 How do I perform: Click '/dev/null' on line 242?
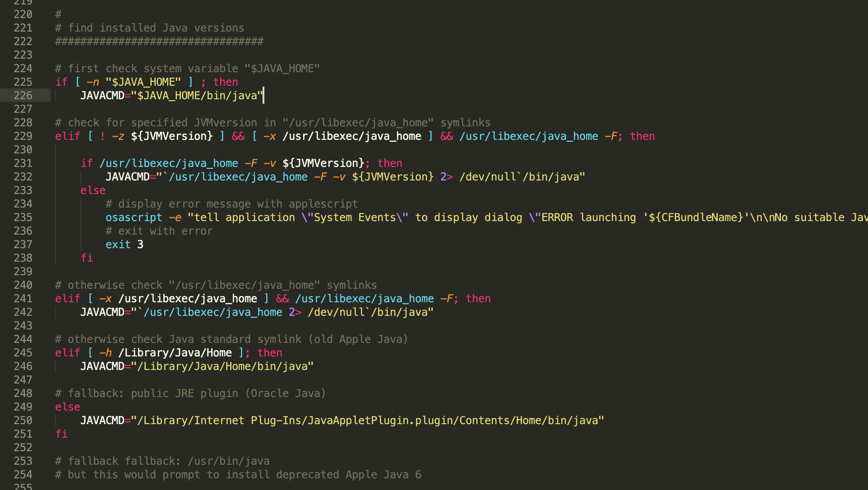[336, 312]
